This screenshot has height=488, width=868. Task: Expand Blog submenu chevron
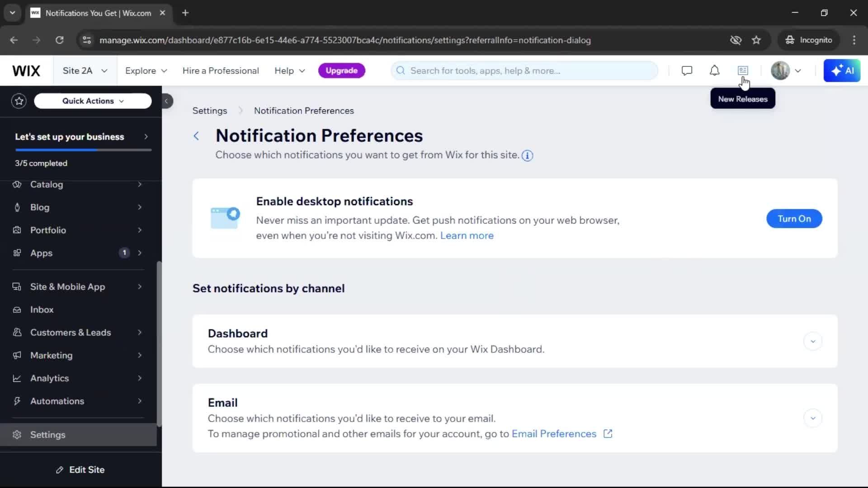[x=140, y=207]
